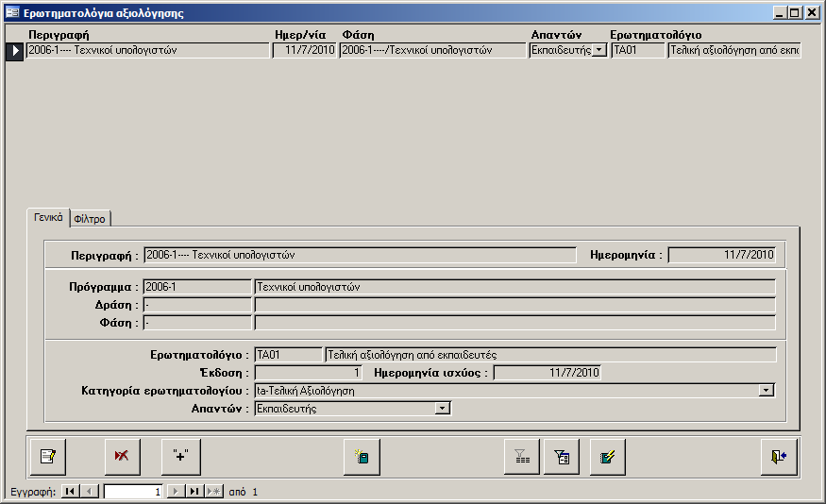Select the Γενικά tab
This screenshot has height=504, width=826.
[48, 217]
